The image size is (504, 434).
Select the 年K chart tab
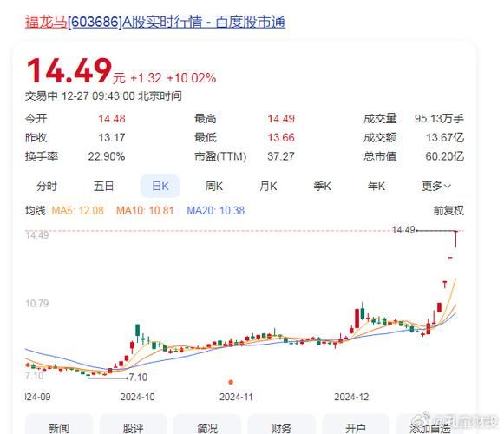coord(376,187)
